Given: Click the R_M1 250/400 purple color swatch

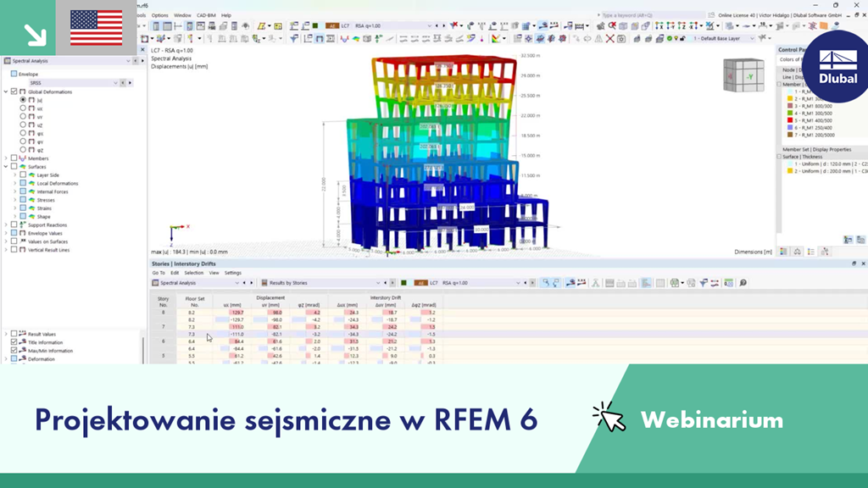Looking at the screenshot, I should 790,128.
